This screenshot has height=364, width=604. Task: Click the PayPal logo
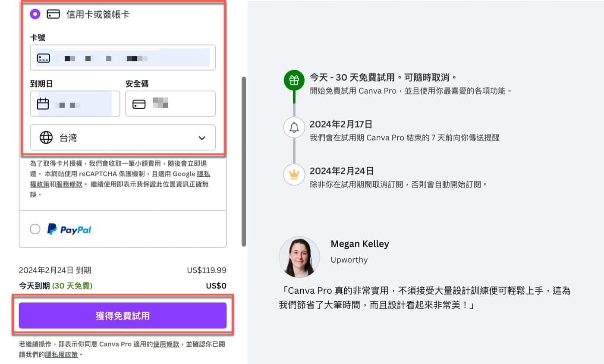pyautogui.click(x=69, y=229)
